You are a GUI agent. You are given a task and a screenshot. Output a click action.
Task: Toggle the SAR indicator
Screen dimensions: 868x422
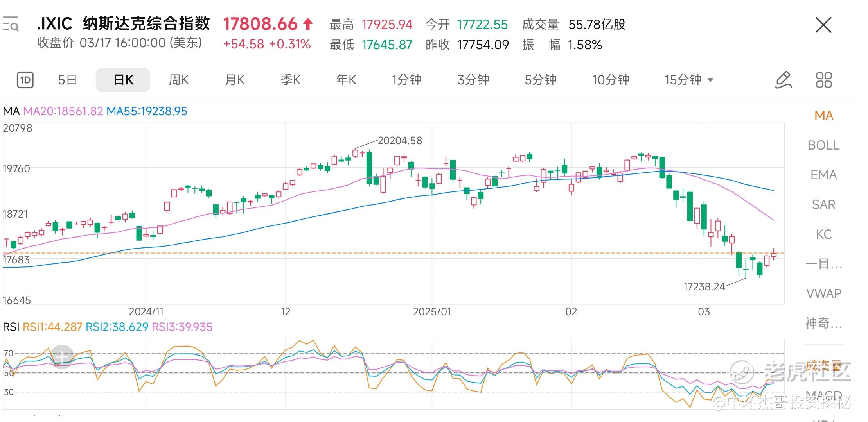tap(823, 205)
